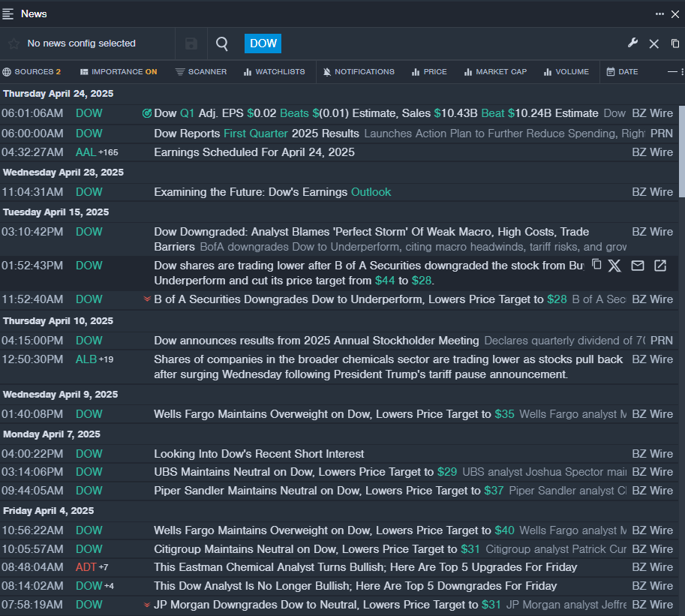
Task: Open chemicals sector trading lower headline
Action: pos(389,367)
